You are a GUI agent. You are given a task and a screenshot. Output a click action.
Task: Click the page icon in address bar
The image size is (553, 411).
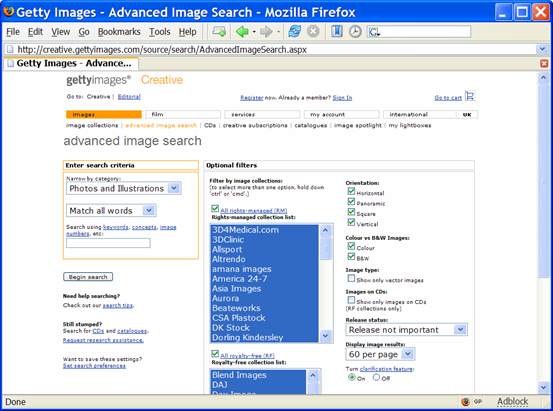click(10, 49)
